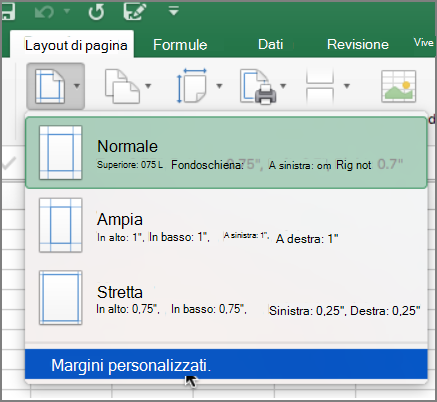Viewport: 437px width, 402px height.
Task: Select the Ampia margin preset
Action: click(226, 225)
